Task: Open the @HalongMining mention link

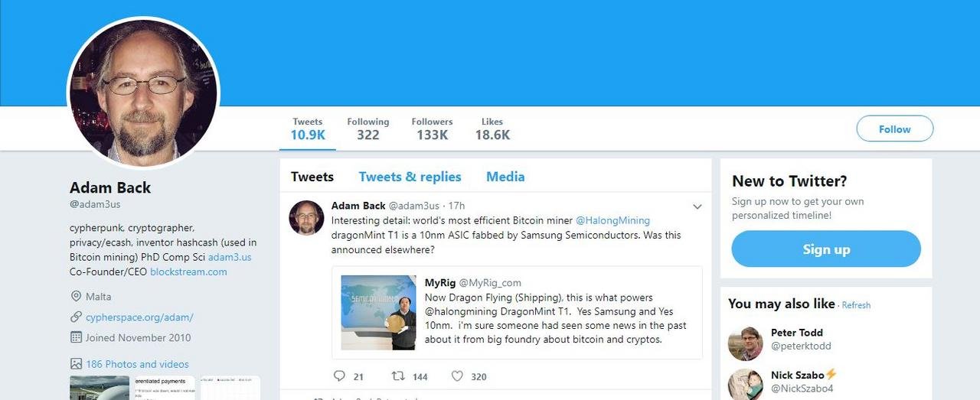Action: [x=612, y=220]
